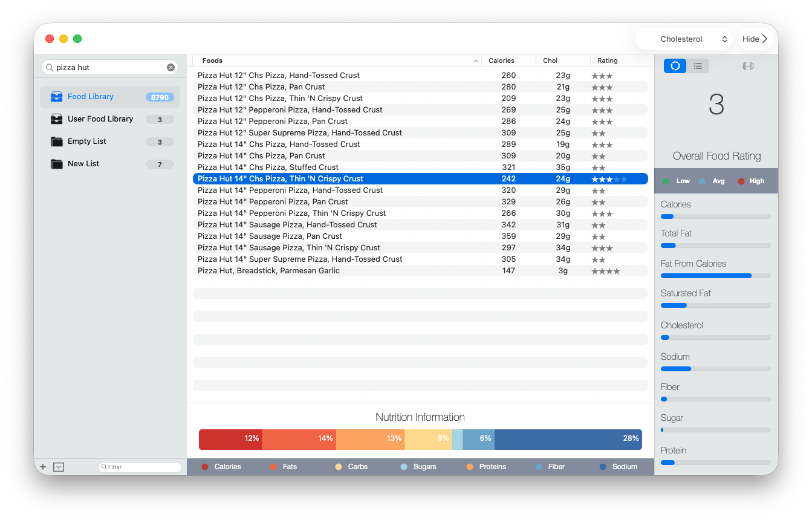Image resolution: width=812 pixels, height=520 pixels.
Task: Open the Cholesterol popup menu
Action: click(684, 39)
